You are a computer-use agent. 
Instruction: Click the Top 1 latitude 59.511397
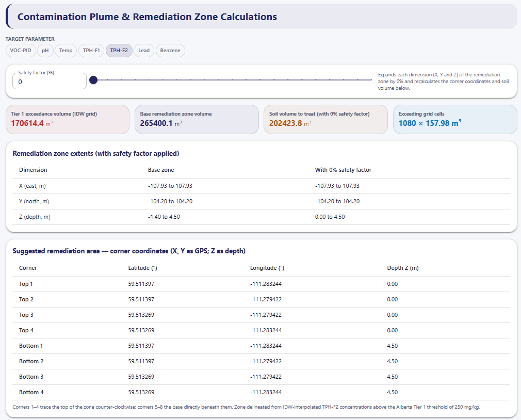pyautogui.click(x=141, y=284)
